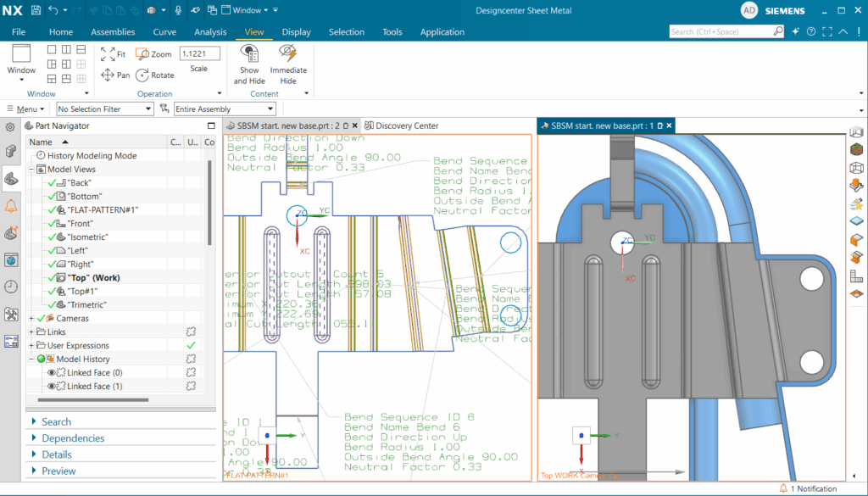Click the Scale value input field

click(198, 53)
